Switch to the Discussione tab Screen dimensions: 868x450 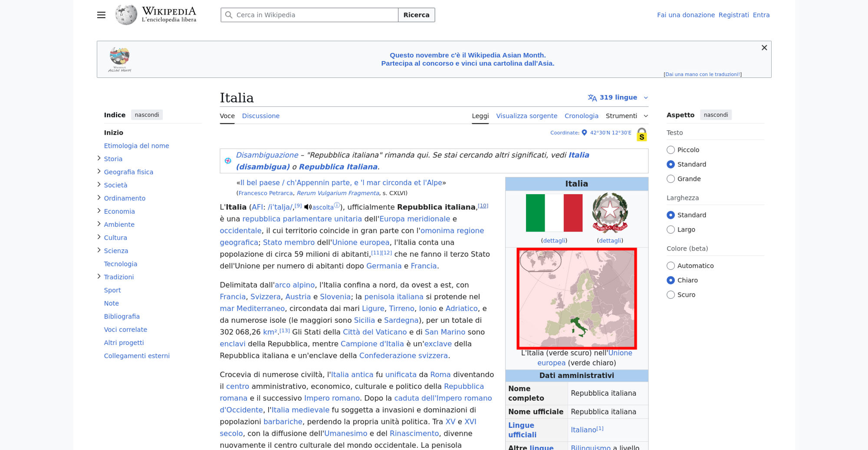tap(260, 116)
